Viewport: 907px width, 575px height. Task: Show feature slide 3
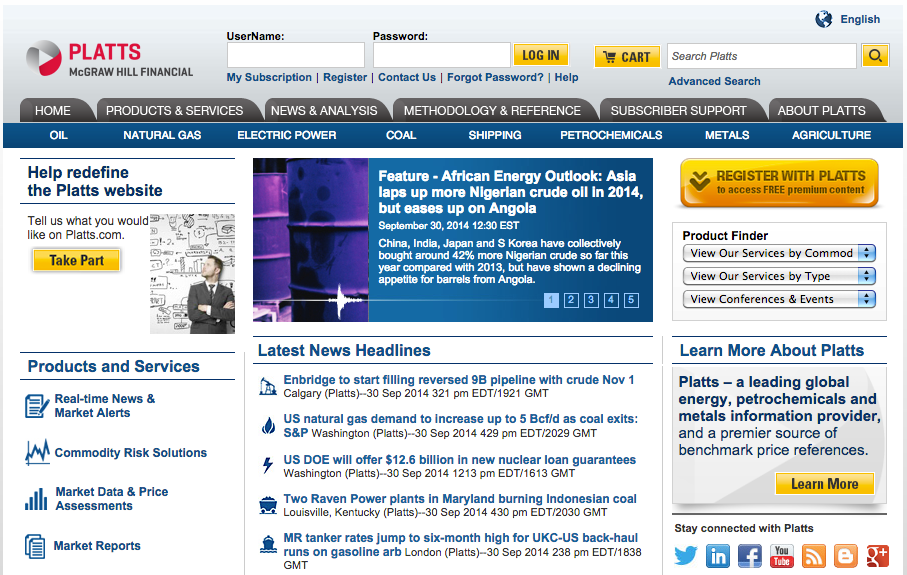pos(591,300)
